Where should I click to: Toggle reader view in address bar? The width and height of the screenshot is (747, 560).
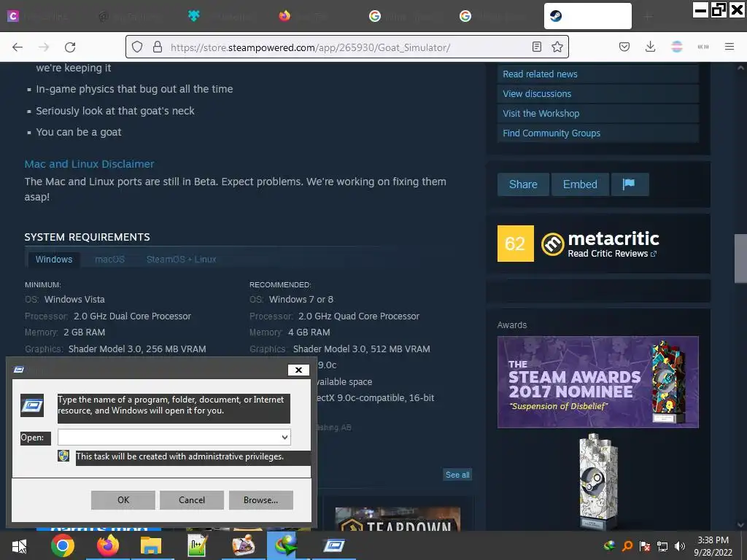pos(537,47)
